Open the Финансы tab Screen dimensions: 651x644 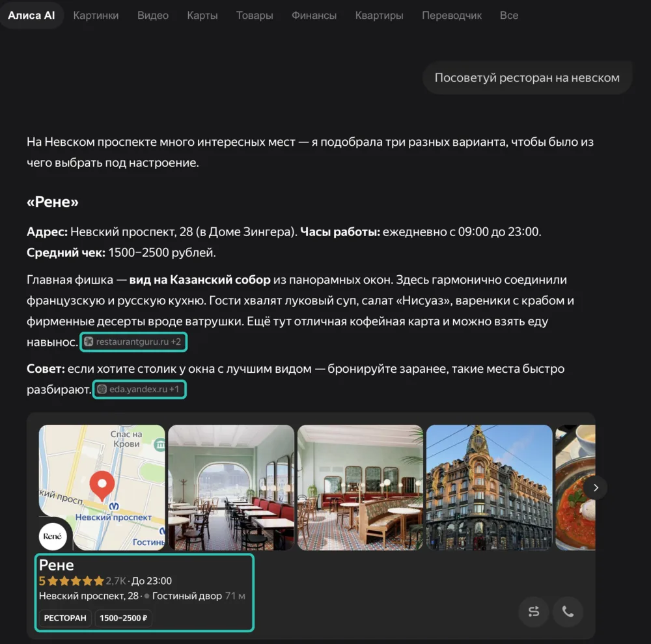(314, 16)
